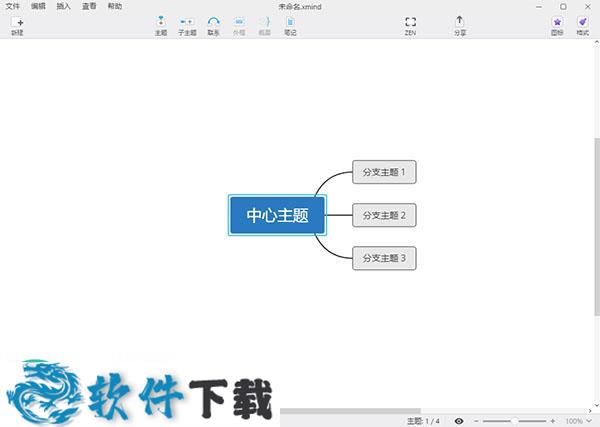
Task: Select the 分支主题 2 branch node
Action: (384, 215)
